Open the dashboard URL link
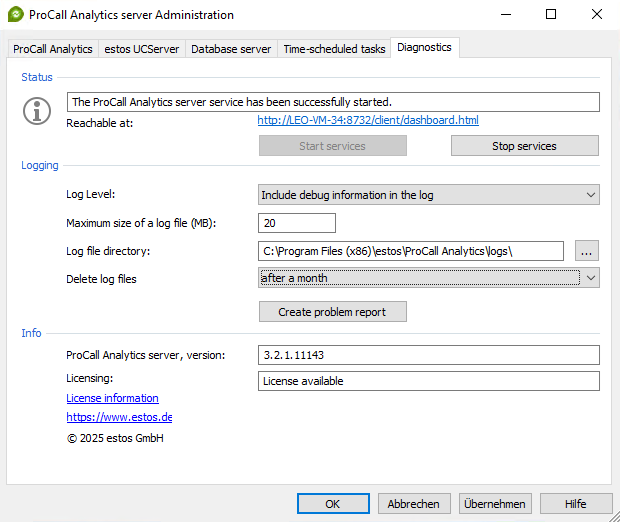Viewport: 620px width, 522px height. 367,121
